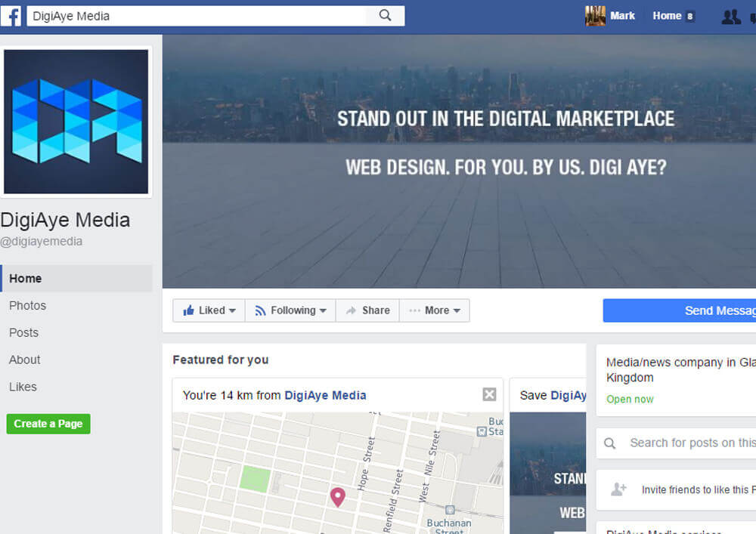Click the Featured for you heading
The width and height of the screenshot is (756, 534).
coord(220,360)
